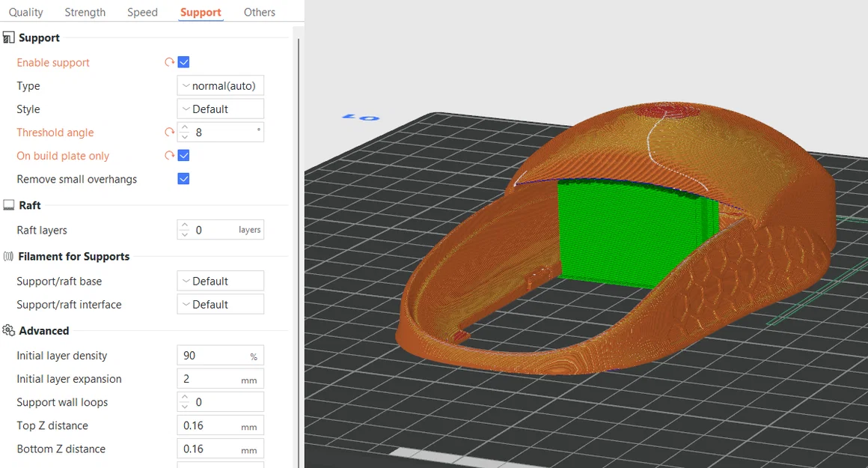
Task: Click the Initial layer density field
Action: 220,356
